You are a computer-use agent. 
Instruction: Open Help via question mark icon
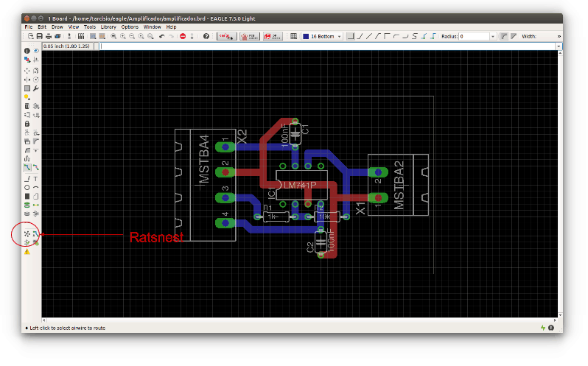point(206,36)
